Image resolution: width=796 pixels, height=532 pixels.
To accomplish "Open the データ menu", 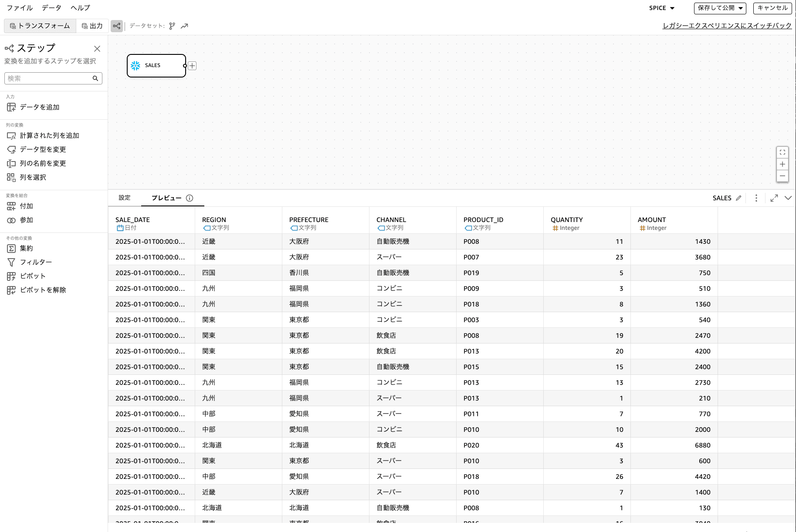I will tap(51, 8).
